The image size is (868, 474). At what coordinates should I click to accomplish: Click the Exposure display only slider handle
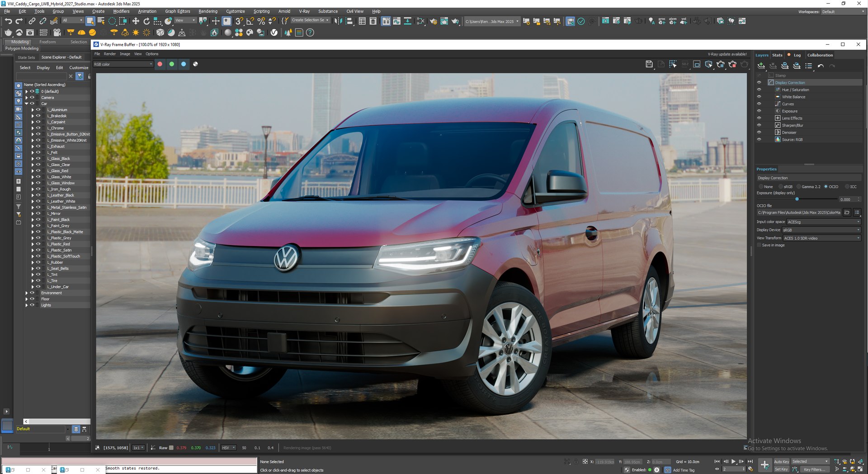[x=797, y=199]
